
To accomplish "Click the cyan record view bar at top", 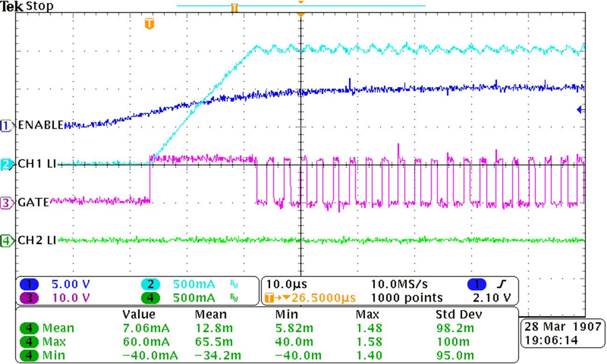I will click(301, 6).
